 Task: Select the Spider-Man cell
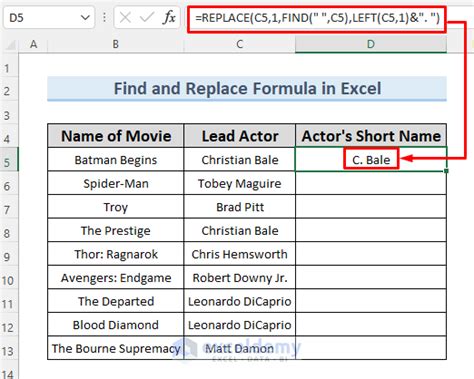116,183
